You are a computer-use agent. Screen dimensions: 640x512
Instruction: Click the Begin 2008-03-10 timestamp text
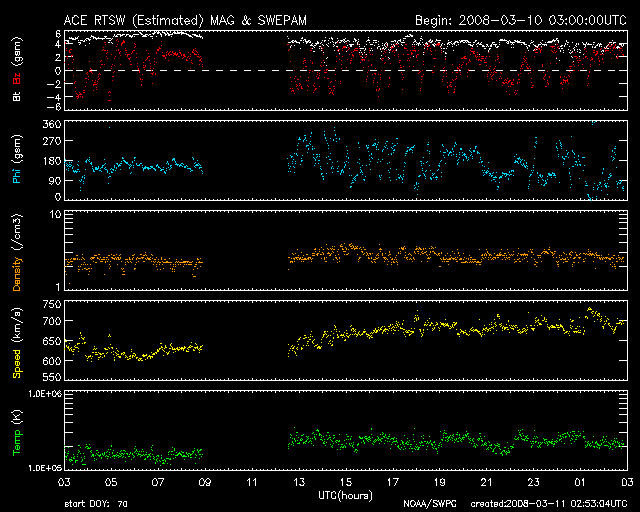pos(520,19)
